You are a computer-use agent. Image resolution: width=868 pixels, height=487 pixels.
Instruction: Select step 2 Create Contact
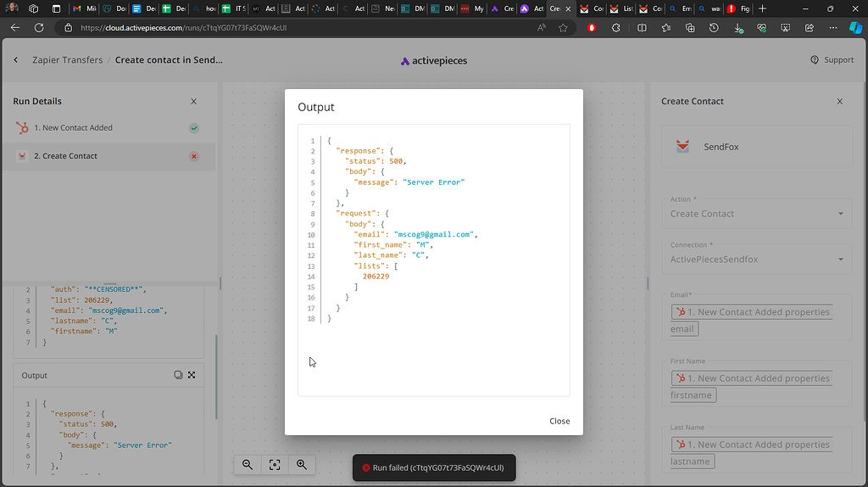point(65,156)
